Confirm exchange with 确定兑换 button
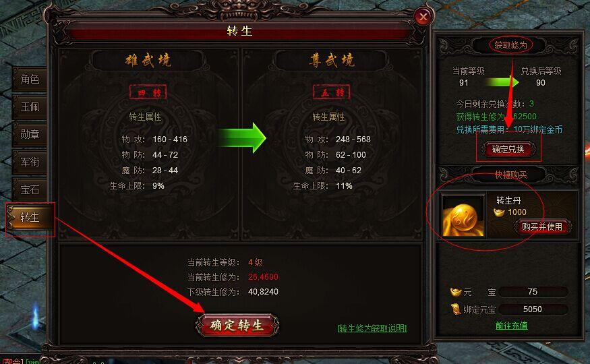This screenshot has height=364, width=590. pyautogui.click(x=508, y=149)
